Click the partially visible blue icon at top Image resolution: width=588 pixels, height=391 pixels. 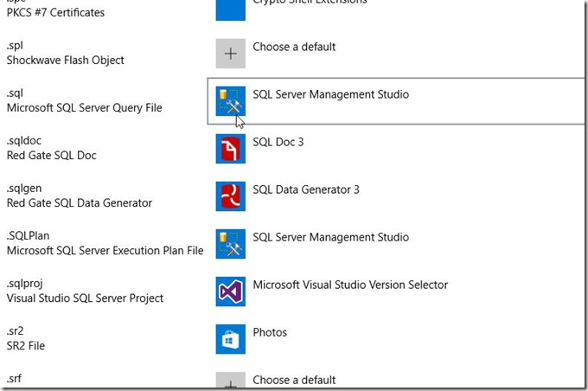point(231,9)
